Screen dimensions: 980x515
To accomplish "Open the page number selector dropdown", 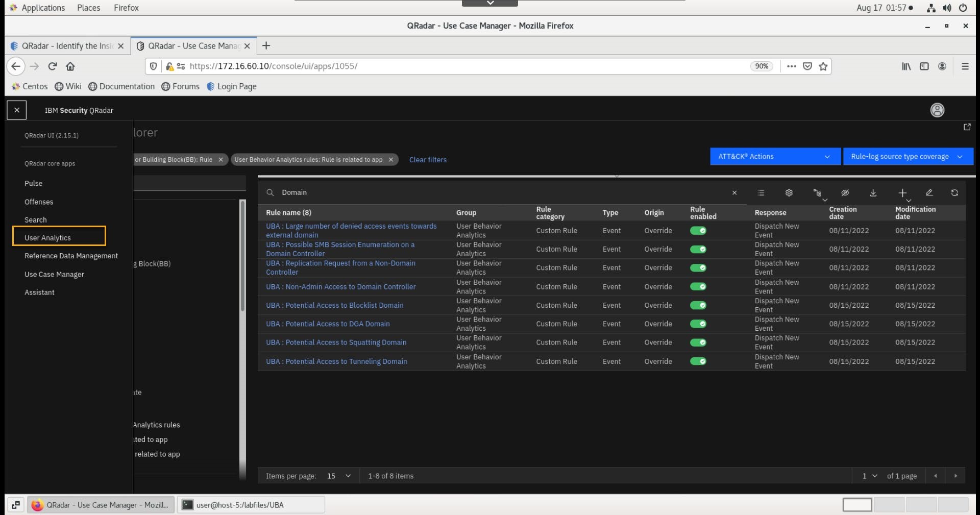I will 869,476.
